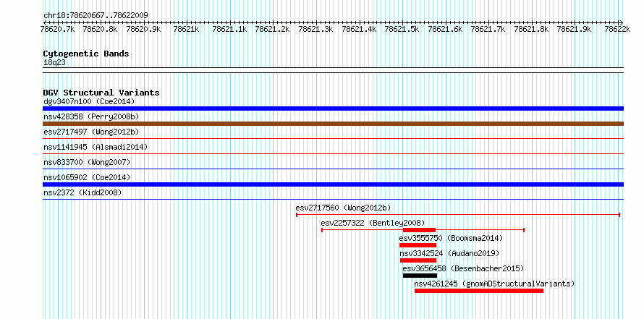644x319 pixels.
Task: Click the thin blue nsv833700 line
Action: coord(333,169)
